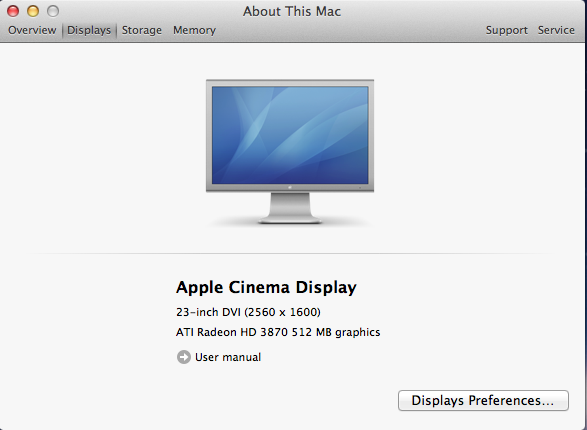Click the grayed-out zoom window button
Image resolution: width=587 pixels, height=430 pixels.
tap(53, 11)
